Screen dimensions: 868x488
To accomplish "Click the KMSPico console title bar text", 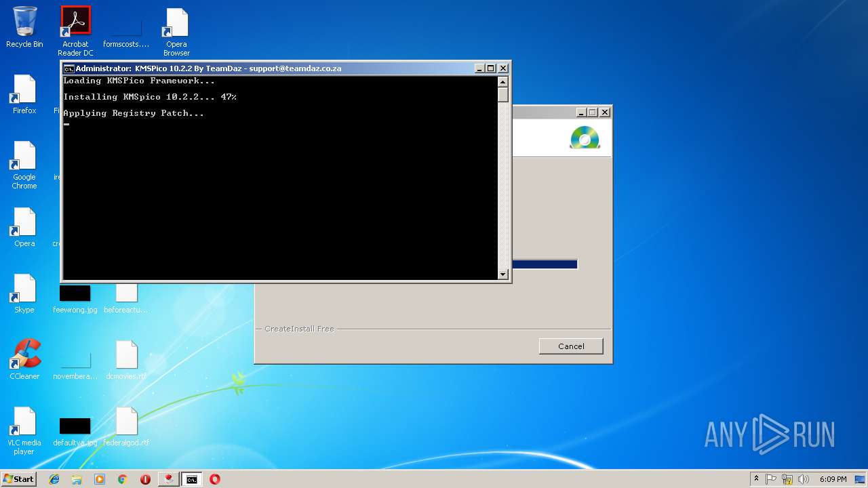I will [208, 68].
